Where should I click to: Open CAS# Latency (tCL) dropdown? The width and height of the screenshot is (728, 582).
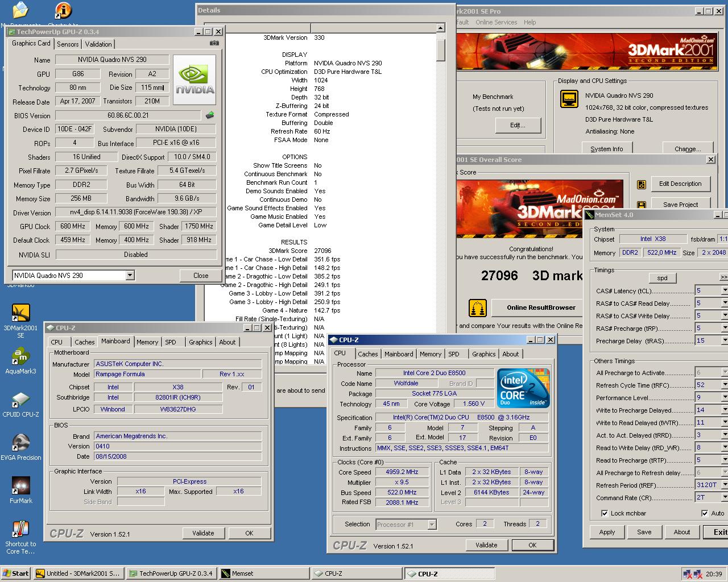(x=724, y=290)
